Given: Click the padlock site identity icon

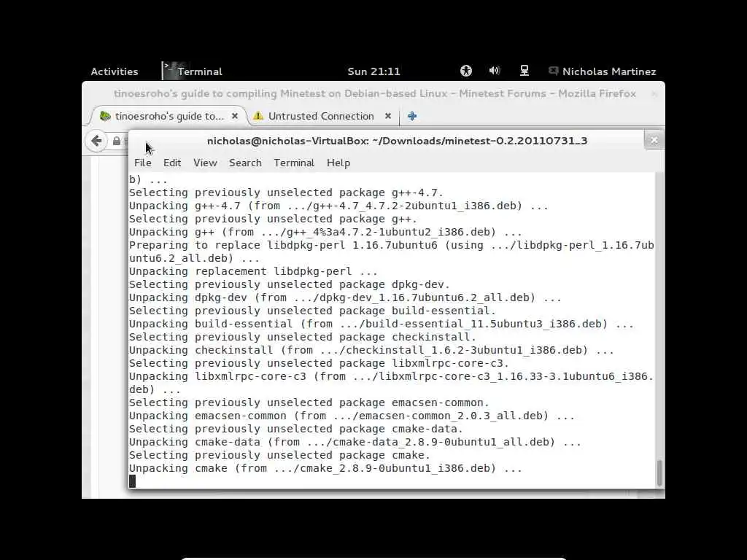Looking at the screenshot, I should pos(117,141).
